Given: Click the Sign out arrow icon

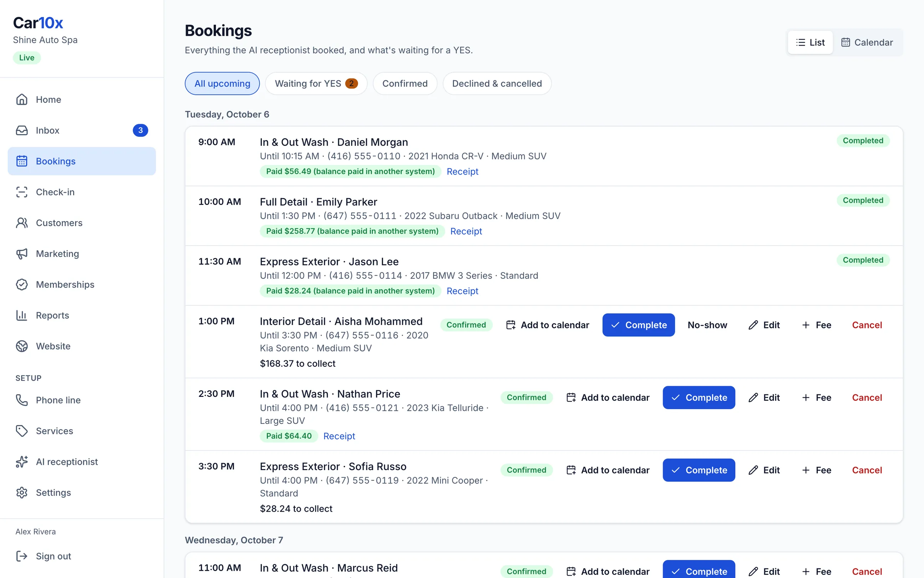Looking at the screenshot, I should coord(22,556).
